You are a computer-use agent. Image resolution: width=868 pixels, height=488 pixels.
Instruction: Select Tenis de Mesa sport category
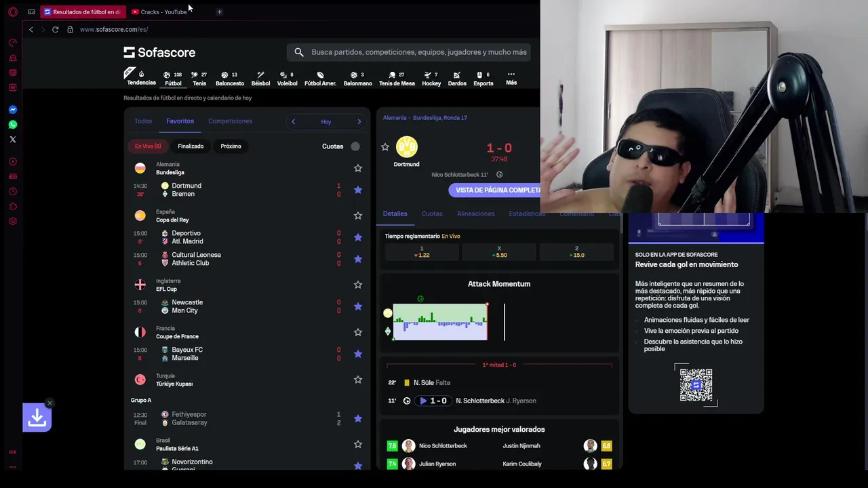pos(397,78)
